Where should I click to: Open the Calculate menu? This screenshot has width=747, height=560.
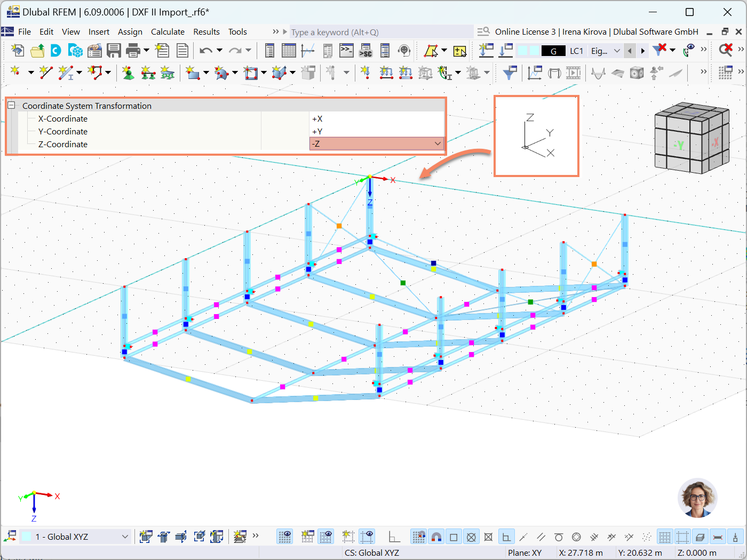click(x=168, y=31)
